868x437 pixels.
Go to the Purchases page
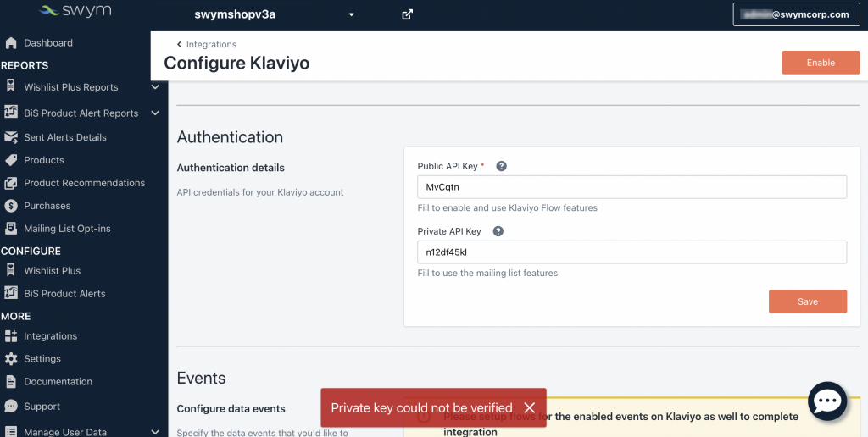coord(47,206)
